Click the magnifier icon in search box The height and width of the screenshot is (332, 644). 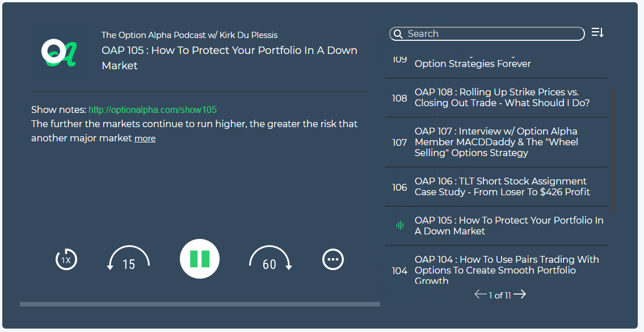coord(398,33)
